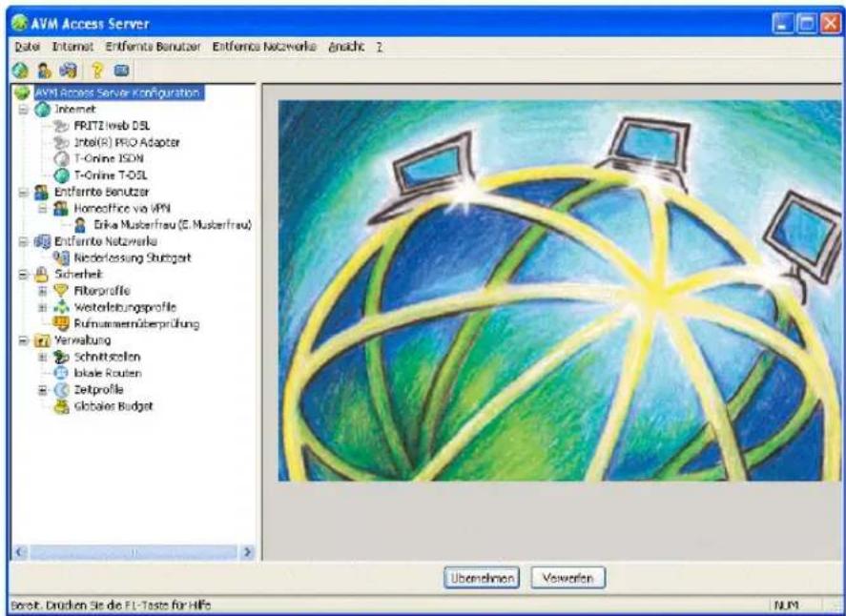Collapse the Homeoffice via VPN node
The height and width of the screenshot is (616, 846).
click(43, 208)
